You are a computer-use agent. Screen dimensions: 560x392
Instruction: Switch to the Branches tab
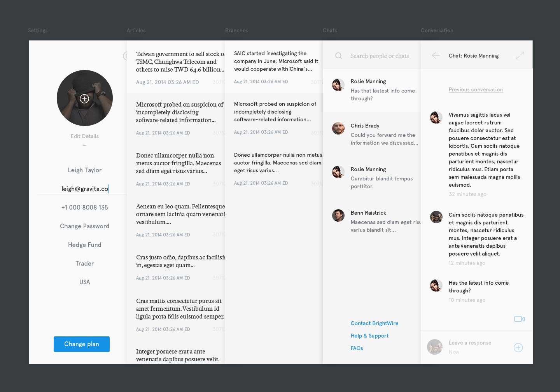[236, 30]
